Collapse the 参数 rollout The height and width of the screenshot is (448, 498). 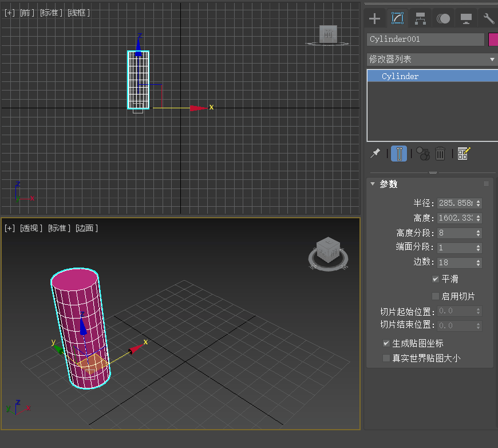click(x=373, y=184)
